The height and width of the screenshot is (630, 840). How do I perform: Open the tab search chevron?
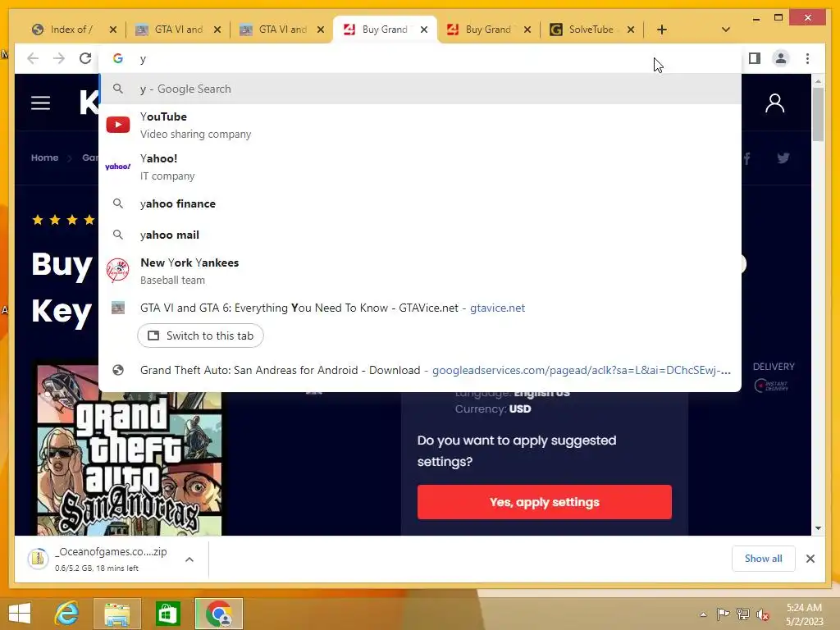click(726, 30)
